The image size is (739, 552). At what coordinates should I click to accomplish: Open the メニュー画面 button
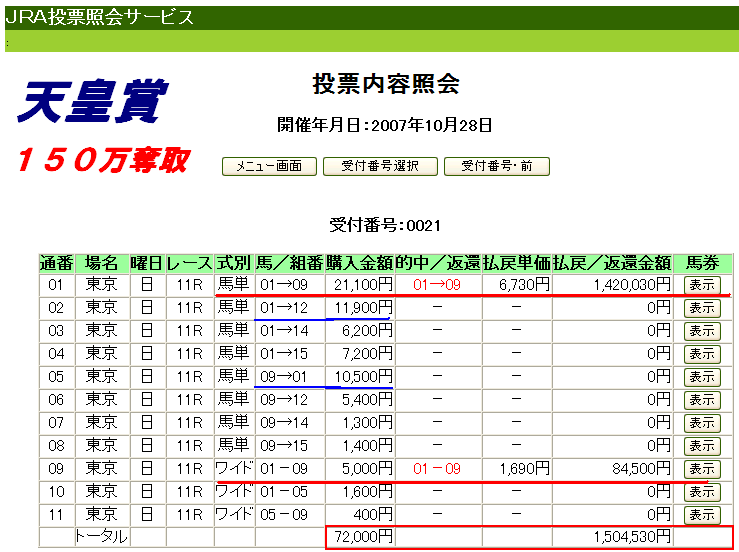coord(269,166)
